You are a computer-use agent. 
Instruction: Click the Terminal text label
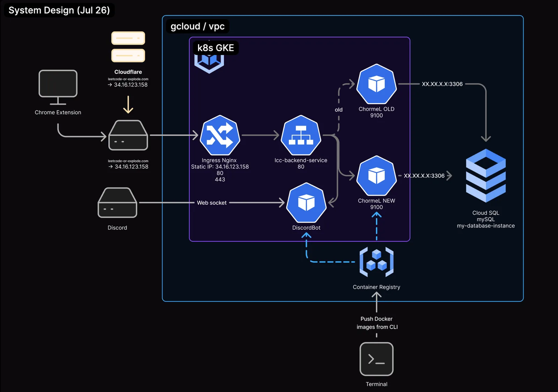(x=377, y=384)
